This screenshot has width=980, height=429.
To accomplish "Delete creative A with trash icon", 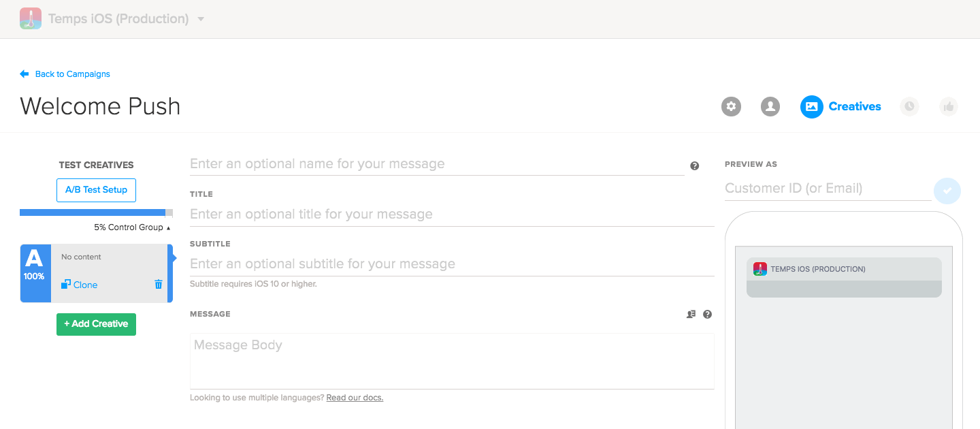I will [159, 285].
